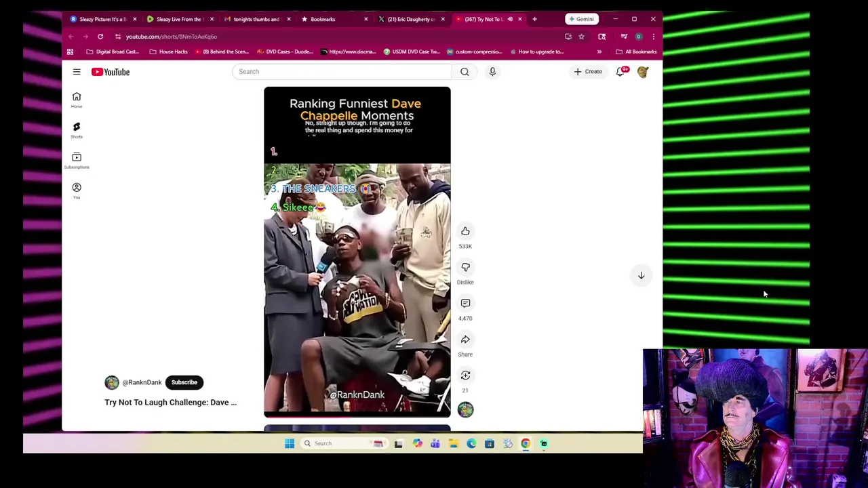Open YouTube notifications bell
This screenshot has height=488, width=868.
tap(620, 72)
